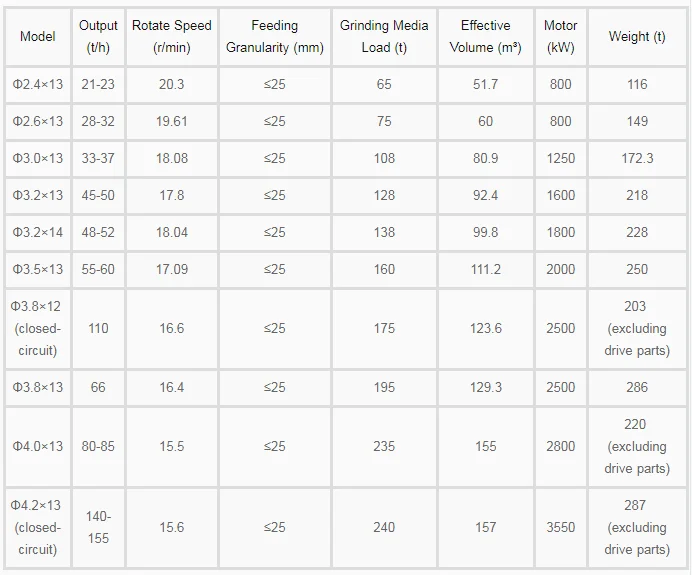692x575 pixels.
Task: Click the 19.61 rotate speed value
Action: pos(172,121)
